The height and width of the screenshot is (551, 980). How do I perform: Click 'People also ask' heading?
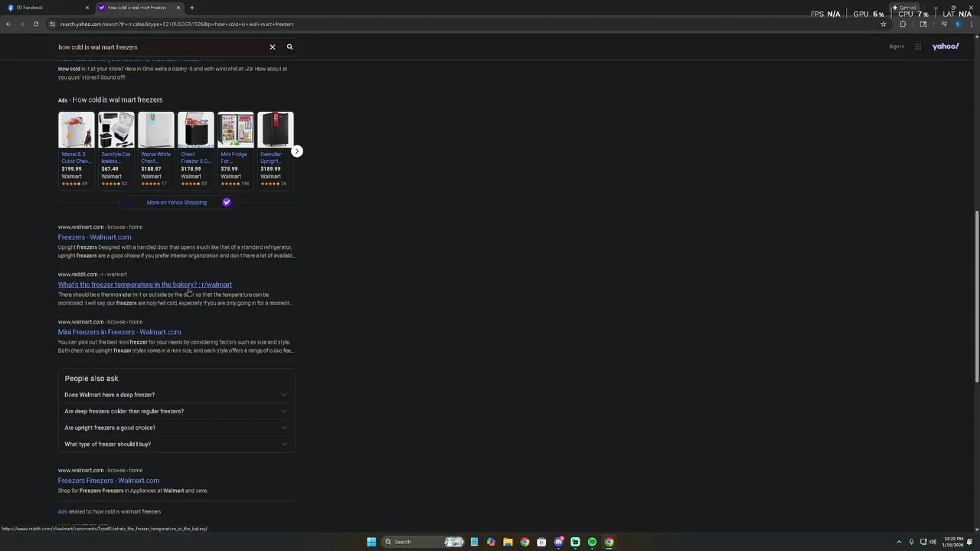[x=91, y=378]
